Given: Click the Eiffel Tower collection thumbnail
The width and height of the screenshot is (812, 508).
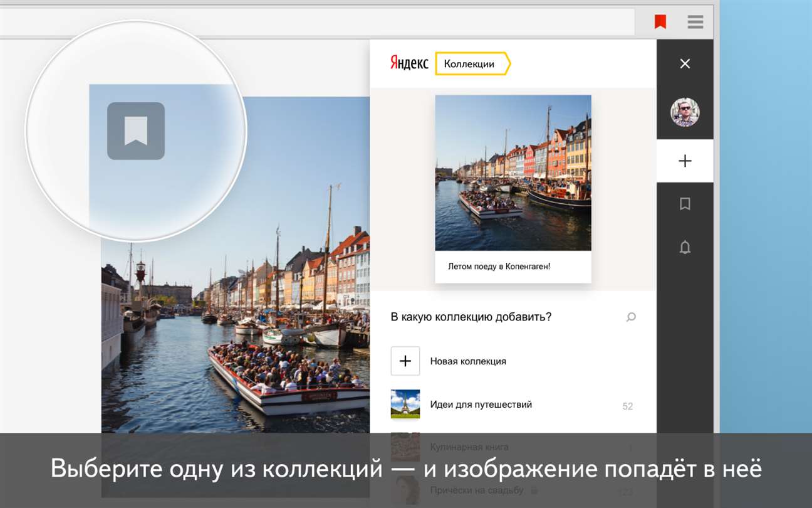Looking at the screenshot, I should click(405, 404).
